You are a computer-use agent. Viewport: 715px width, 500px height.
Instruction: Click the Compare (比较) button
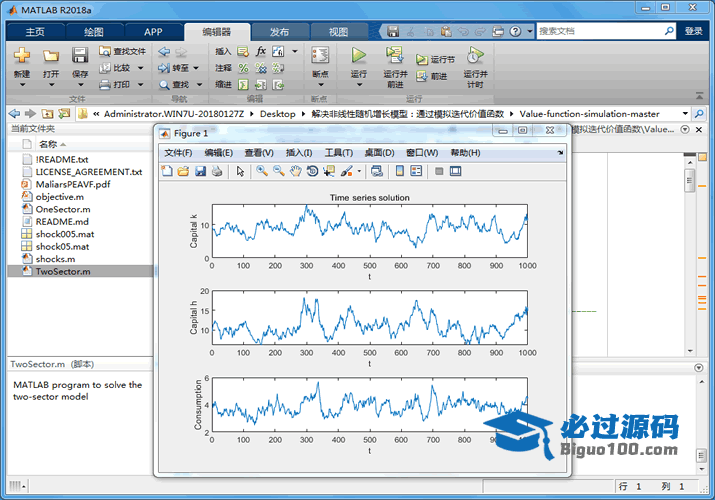pos(117,68)
